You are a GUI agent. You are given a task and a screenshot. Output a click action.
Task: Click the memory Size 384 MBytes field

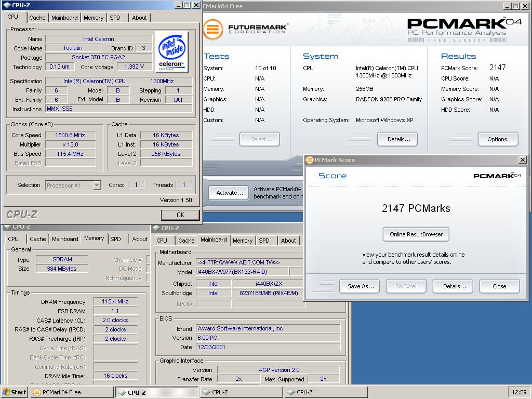(62, 269)
